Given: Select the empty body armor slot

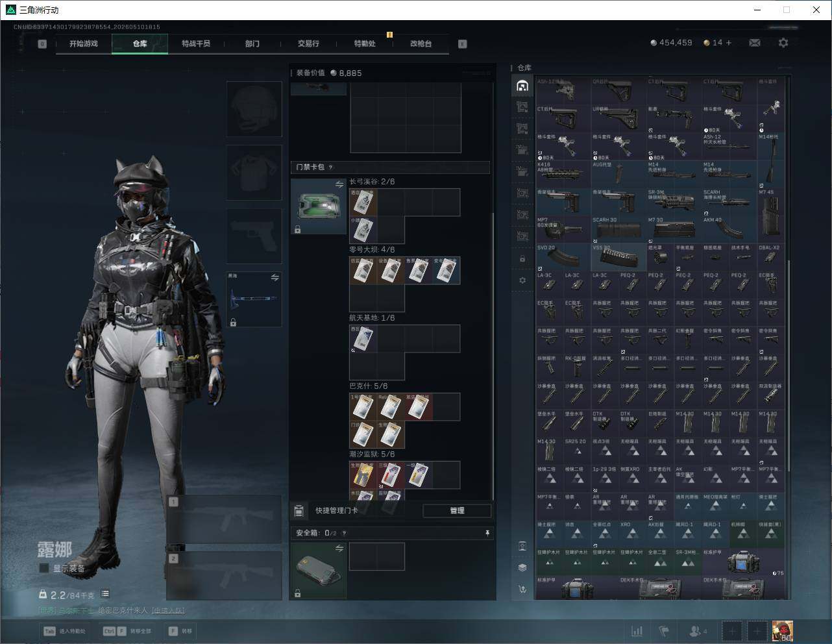Looking at the screenshot, I should (254, 173).
